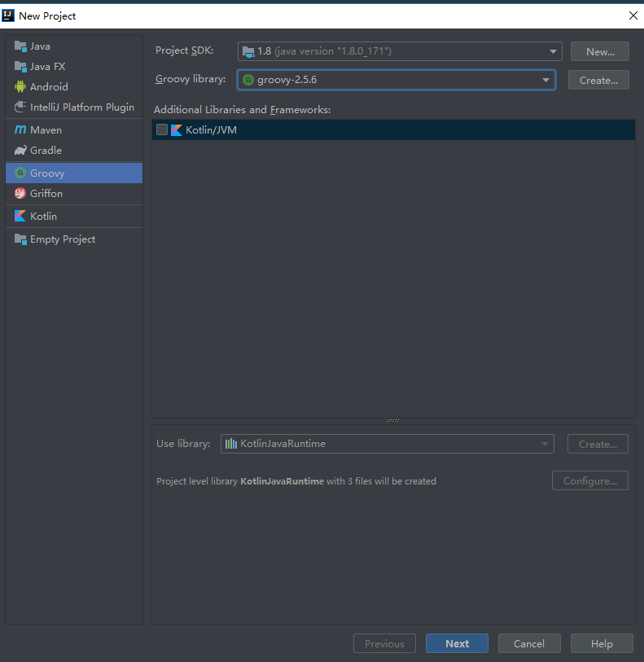Click Create... next to Groovy library

[598, 81]
